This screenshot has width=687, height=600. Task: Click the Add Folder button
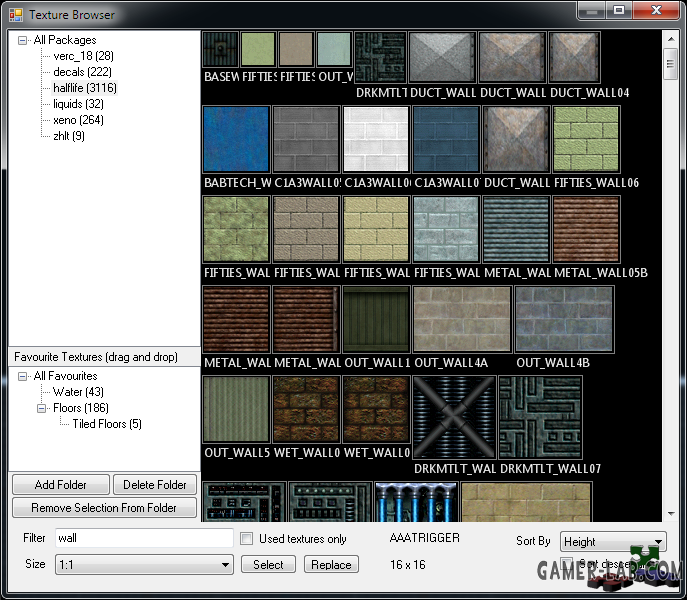tap(61, 485)
